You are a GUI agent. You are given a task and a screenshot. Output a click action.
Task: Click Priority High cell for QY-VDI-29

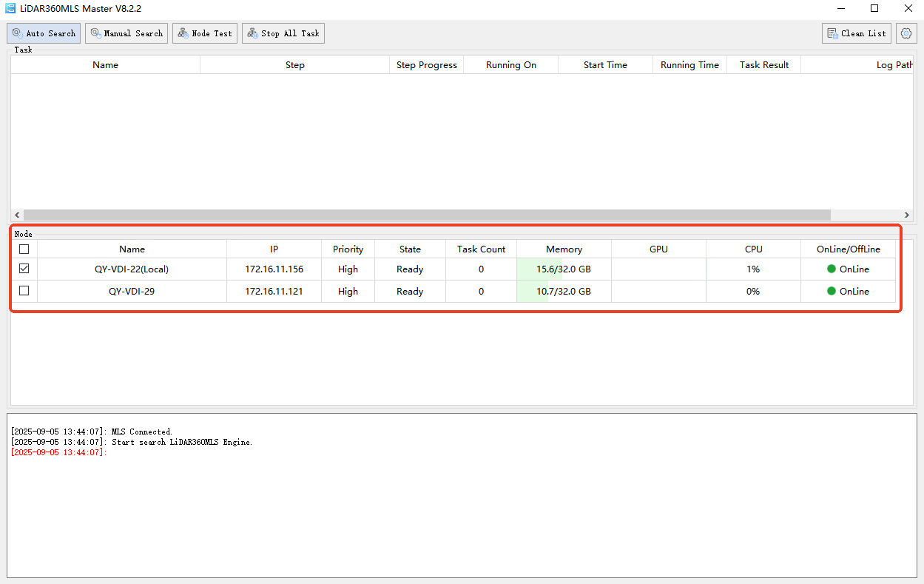tap(348, 292)
